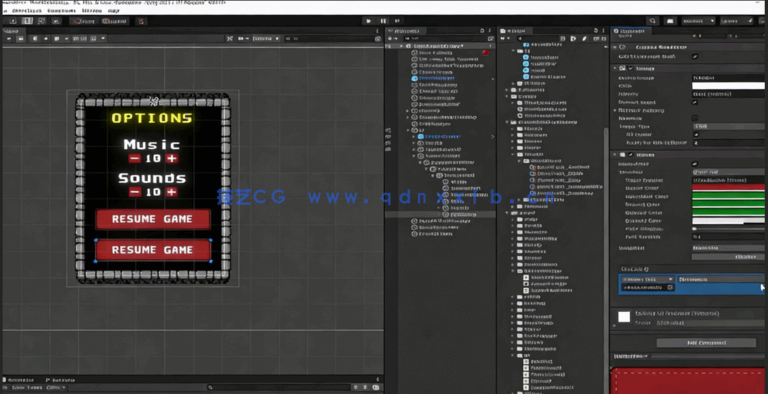Expand the Raycast Padding foldout

coord(615,110)
